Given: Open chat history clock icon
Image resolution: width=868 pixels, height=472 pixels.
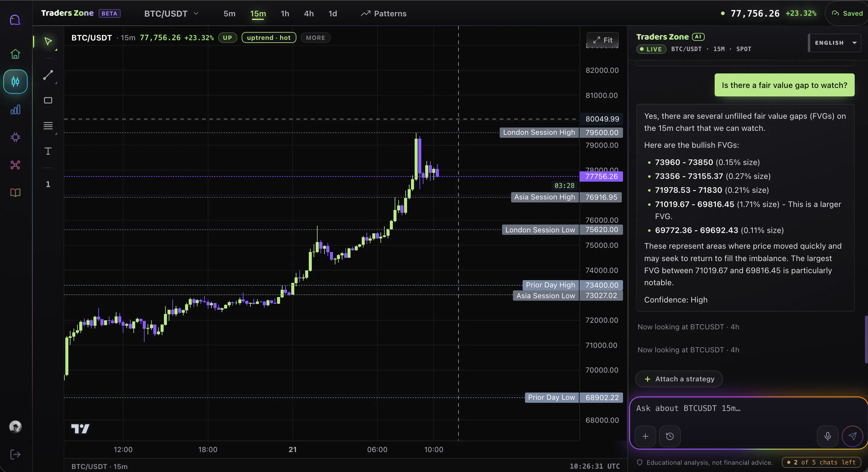Looking at the screenshot, I should (x=670, y=436).
